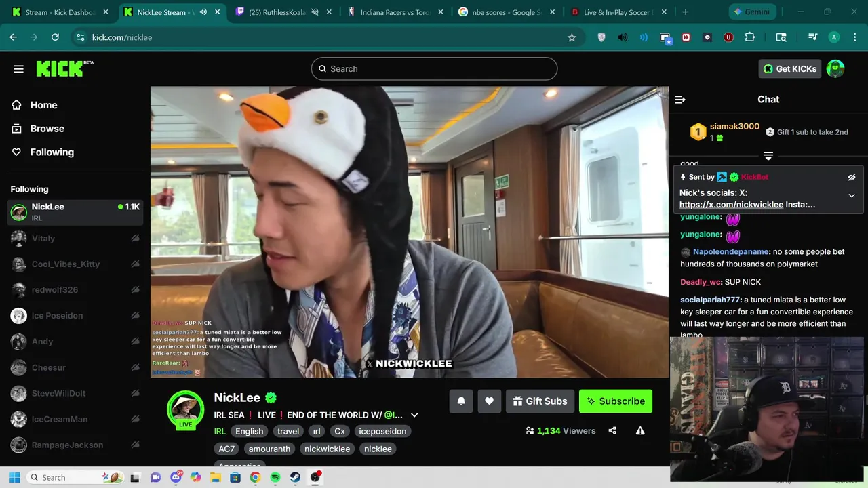
Task: Hide the pinned KickBot message
Action: pyautogui.click(x=852, y=177)
